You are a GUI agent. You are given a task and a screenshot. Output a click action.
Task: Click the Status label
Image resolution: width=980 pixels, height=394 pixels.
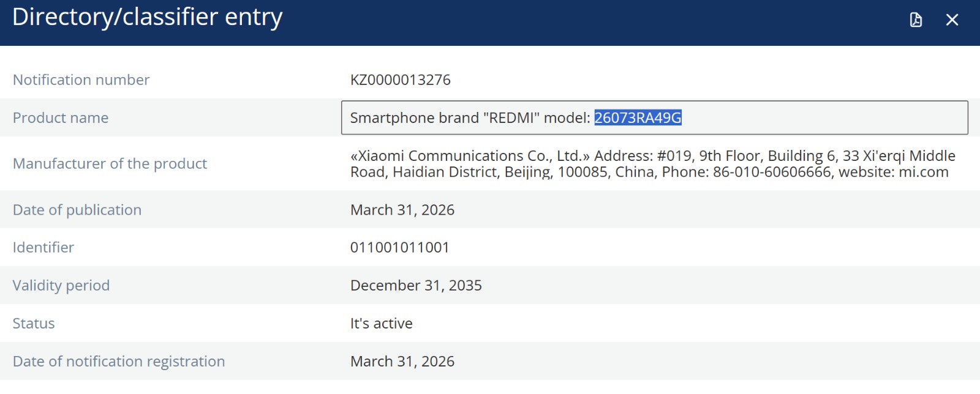coord(34,324)
